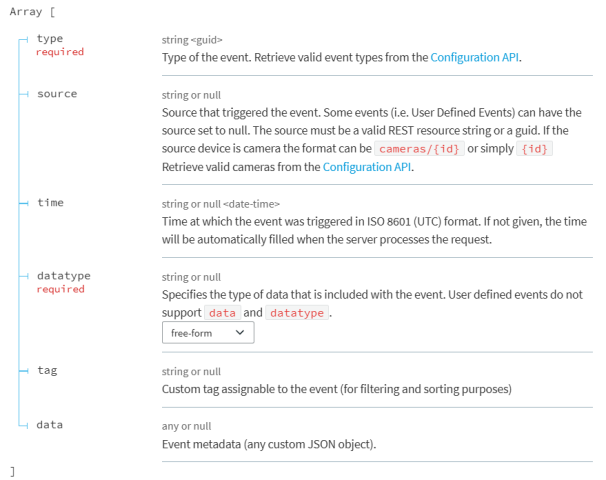
Task: Open Configuration API link in type description
Action: click(x=475, y=58)
